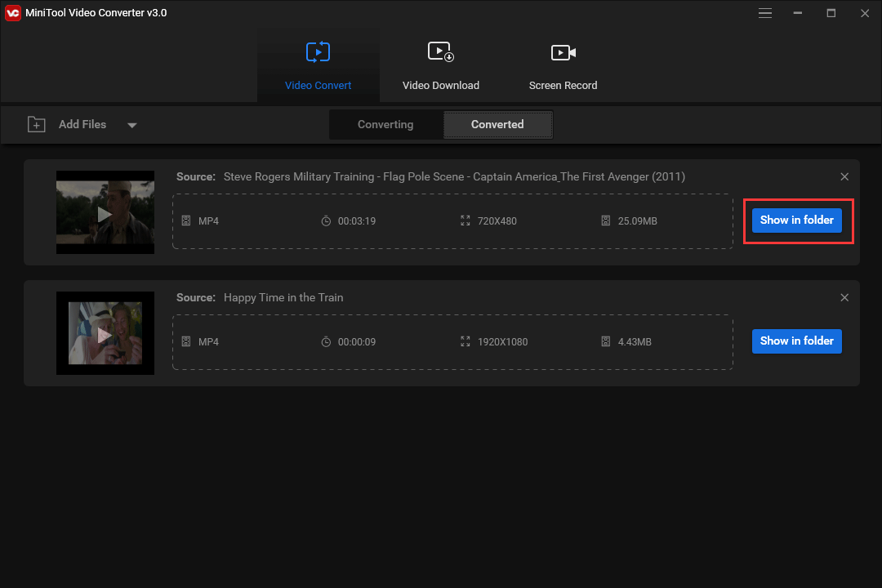
Task: Click the 00:00:09 duration value
Action: point(357,342)
